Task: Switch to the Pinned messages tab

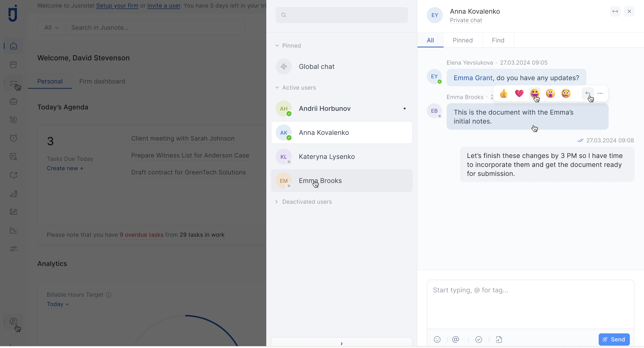Action: (x=462, y=40)
